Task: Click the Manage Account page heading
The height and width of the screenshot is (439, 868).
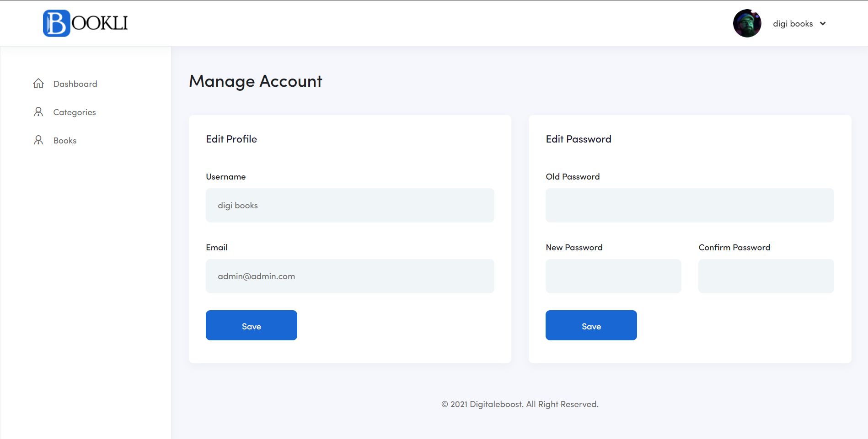Action: pyautogui.click(x=256, y=81)
